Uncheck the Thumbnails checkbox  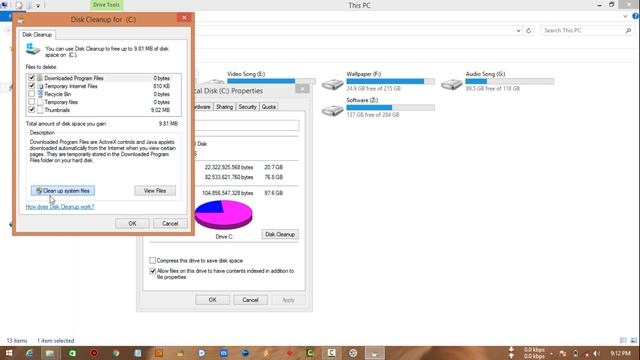coord(31,110)
